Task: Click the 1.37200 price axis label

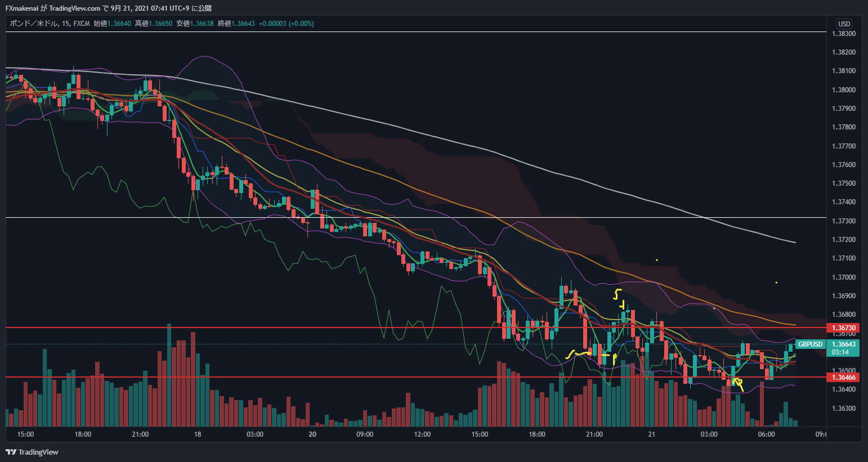Action: (843, 240)
